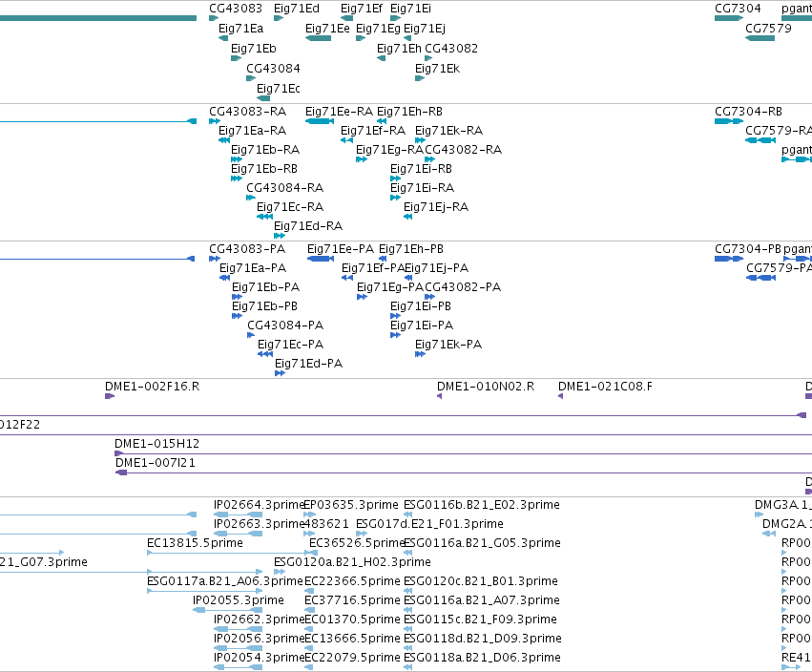The width and height of the screenshot is (812, 672).
Task: Select the Eig71Ee-PA protein label
Action: point(341,249)
